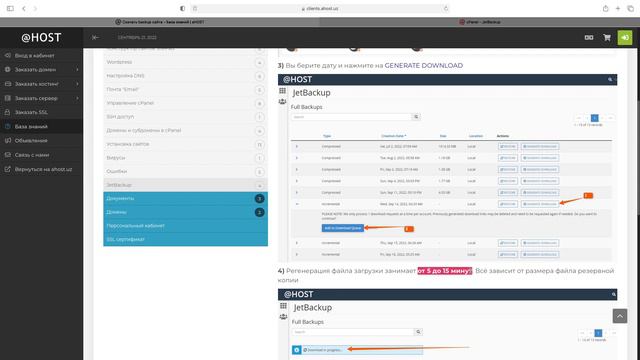
Task: Open the Документы blue category row
Action: point(185,199)
